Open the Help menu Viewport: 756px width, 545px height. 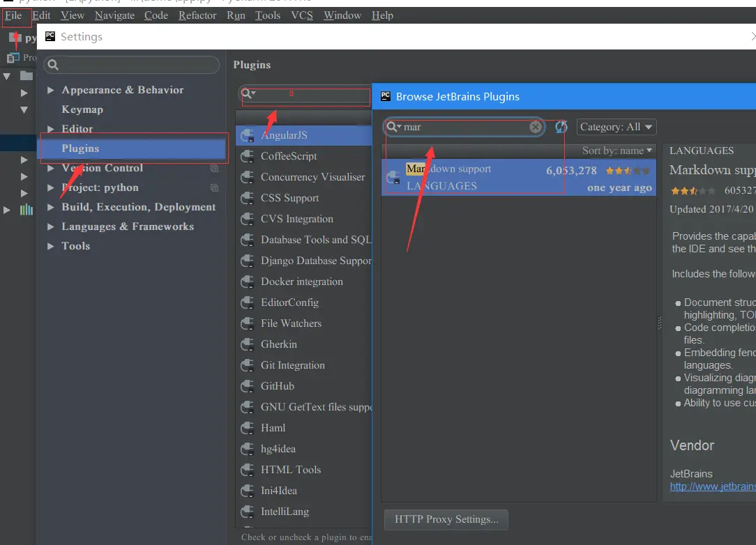pos(382,15)
